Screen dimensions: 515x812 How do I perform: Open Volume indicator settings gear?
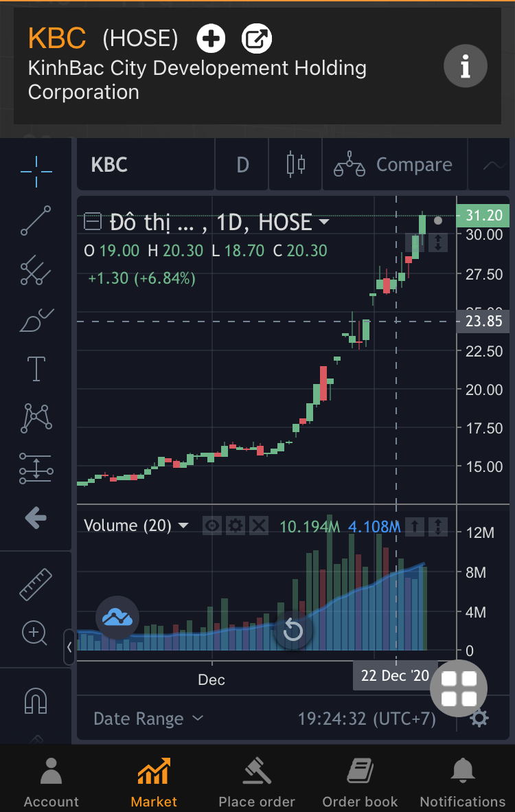(236, 526)
